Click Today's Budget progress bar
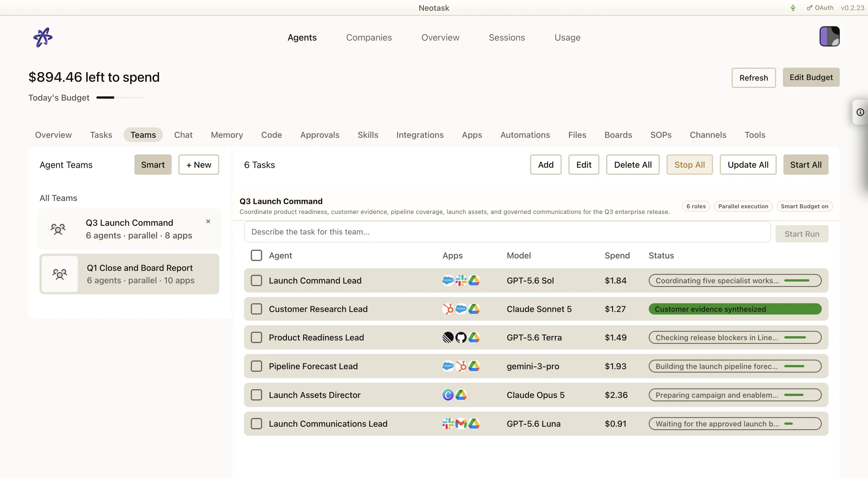The width and height of the screenshot is (868, 478). 120,98
